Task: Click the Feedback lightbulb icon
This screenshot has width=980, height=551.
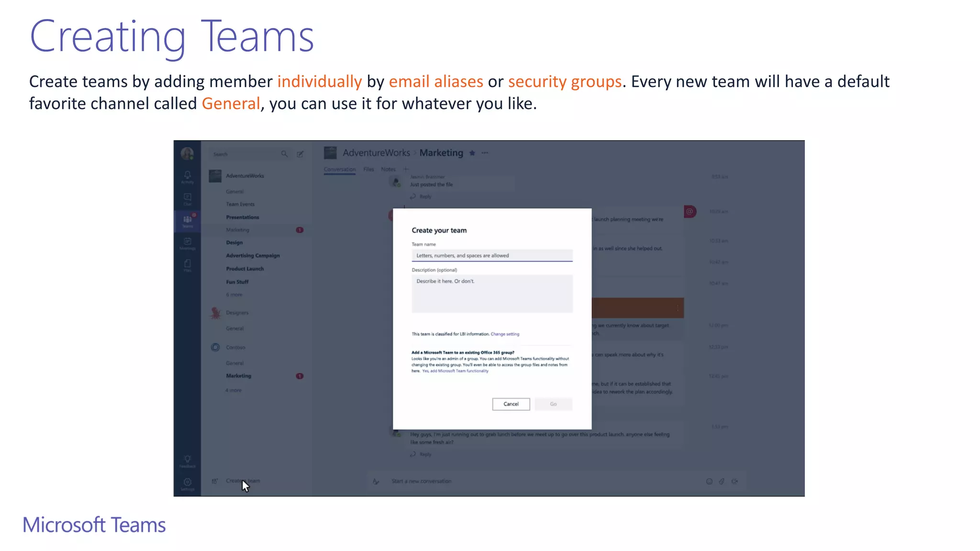Action: 187,460
